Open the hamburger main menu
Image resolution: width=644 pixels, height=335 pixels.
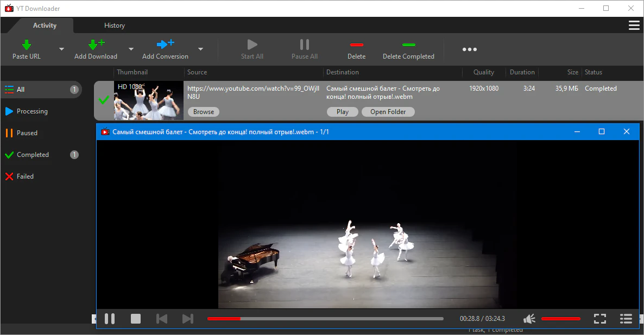point(634,26)
